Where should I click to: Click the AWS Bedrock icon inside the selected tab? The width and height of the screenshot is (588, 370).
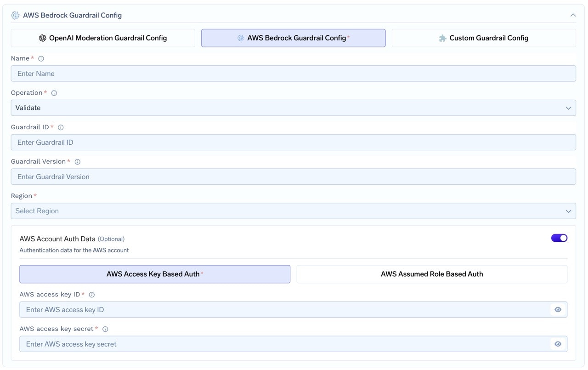[x=241, y=38]
